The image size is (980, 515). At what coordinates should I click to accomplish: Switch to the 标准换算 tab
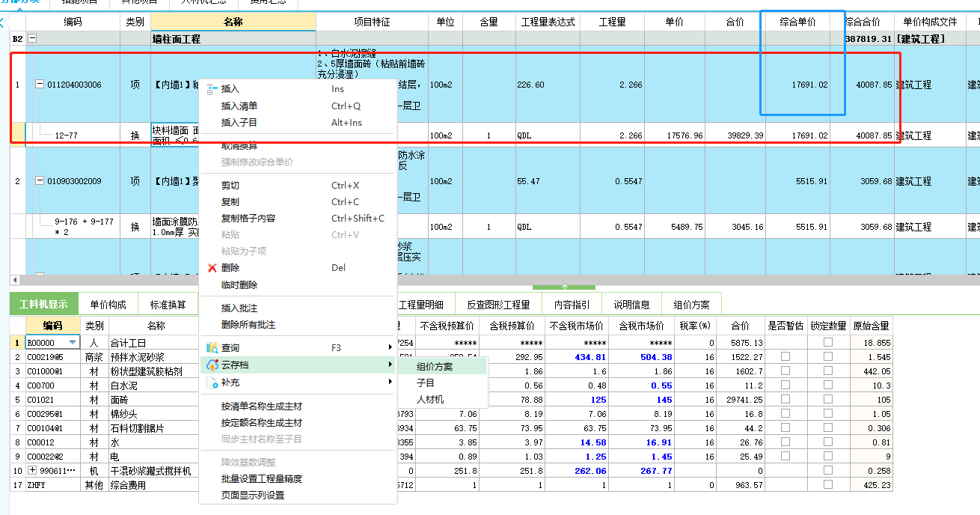click(x=168, y=305)
